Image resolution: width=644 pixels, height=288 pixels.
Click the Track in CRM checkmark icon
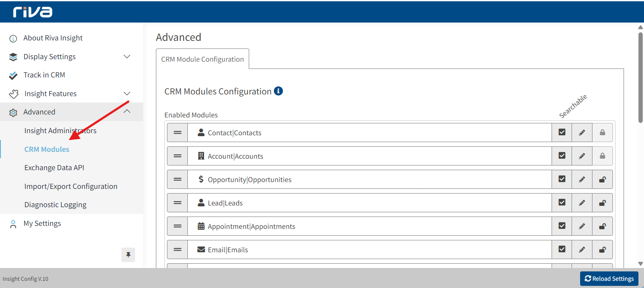[13, 75]
